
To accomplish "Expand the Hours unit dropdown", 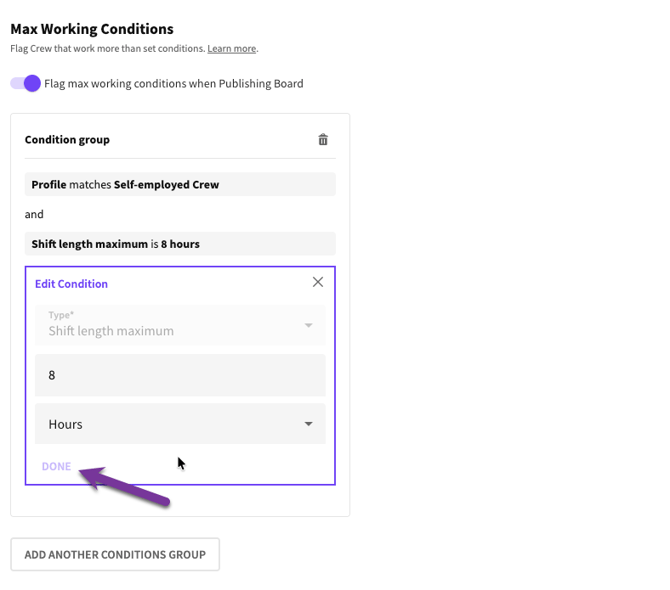I will tap(180, 424).
